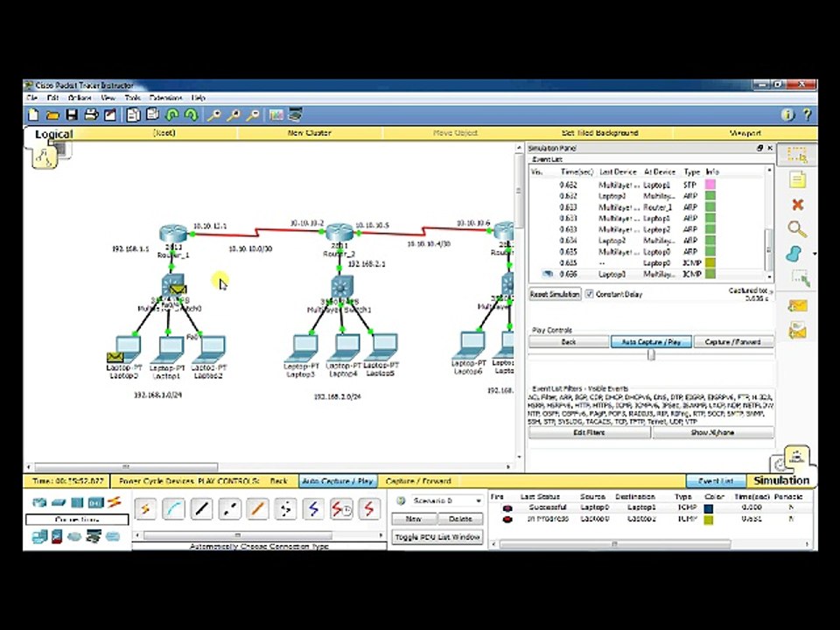Open the Extensions menu
The image size is (840, 630).
(x=165, y=98)
